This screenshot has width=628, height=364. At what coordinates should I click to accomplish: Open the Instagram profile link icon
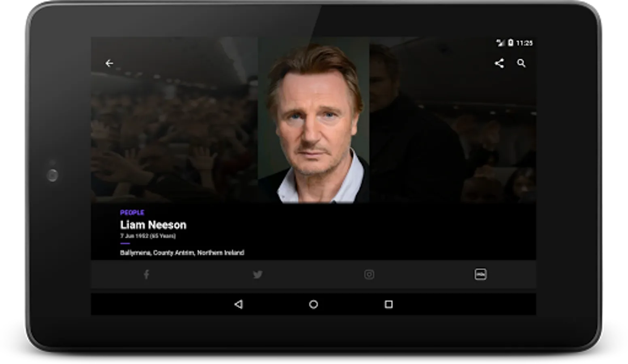369,275
